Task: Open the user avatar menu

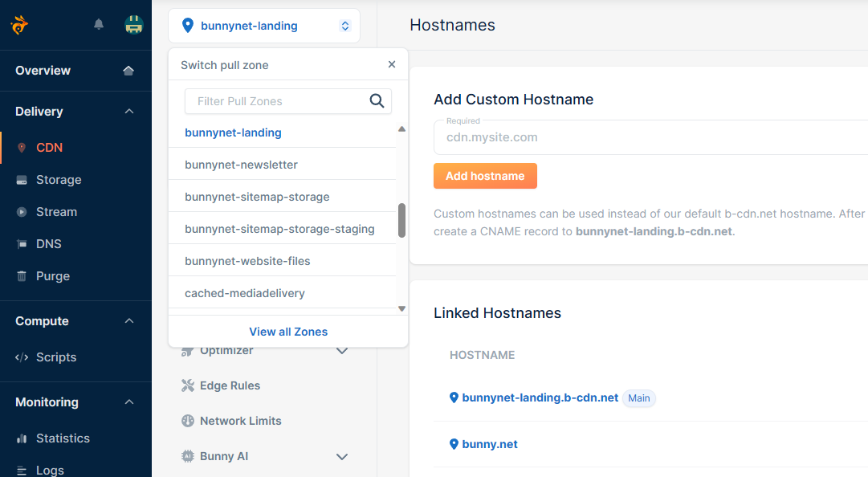Action: tap(134, 24)
